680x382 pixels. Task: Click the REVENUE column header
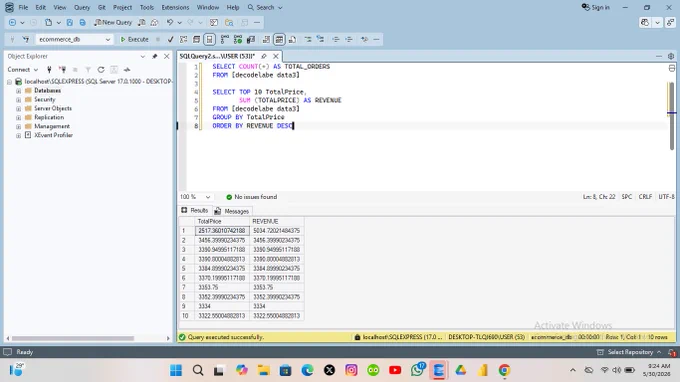tap(277, 221)
